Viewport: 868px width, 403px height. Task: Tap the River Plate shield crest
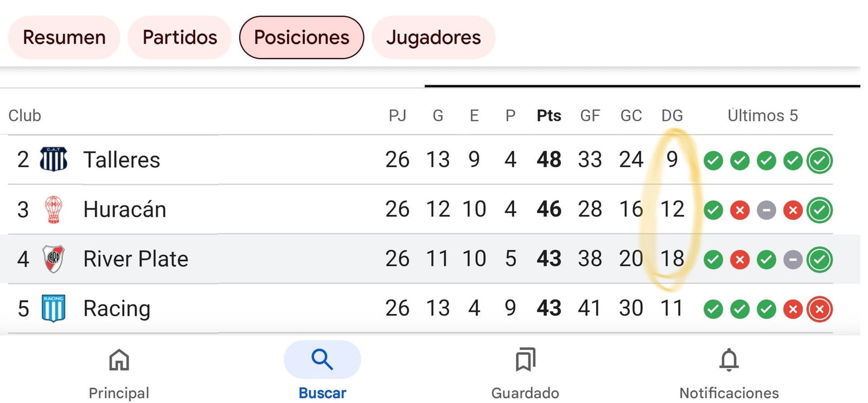(54, 259)
